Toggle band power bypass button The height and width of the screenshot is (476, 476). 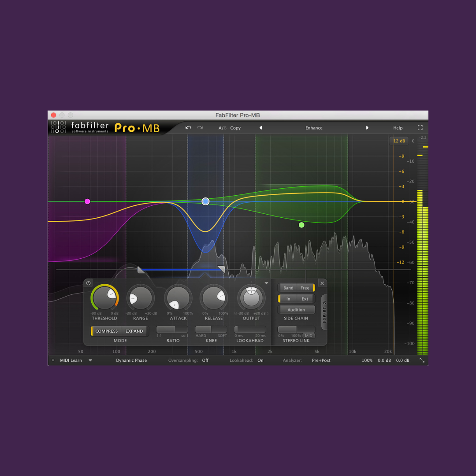(x=88, y=283)
